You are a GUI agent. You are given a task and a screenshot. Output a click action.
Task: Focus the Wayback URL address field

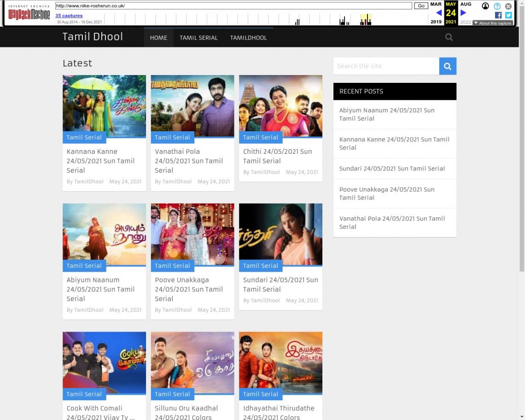click(x=233, y=6)
